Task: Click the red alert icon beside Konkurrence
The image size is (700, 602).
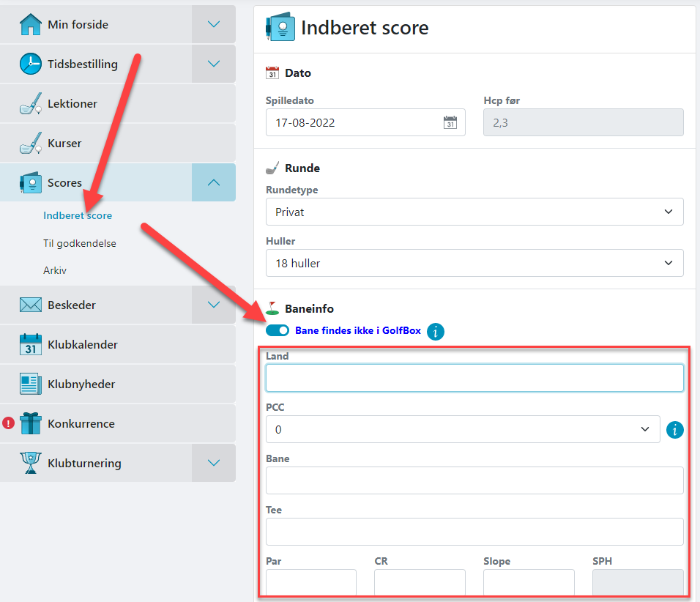Action: [x=9, y=423]
